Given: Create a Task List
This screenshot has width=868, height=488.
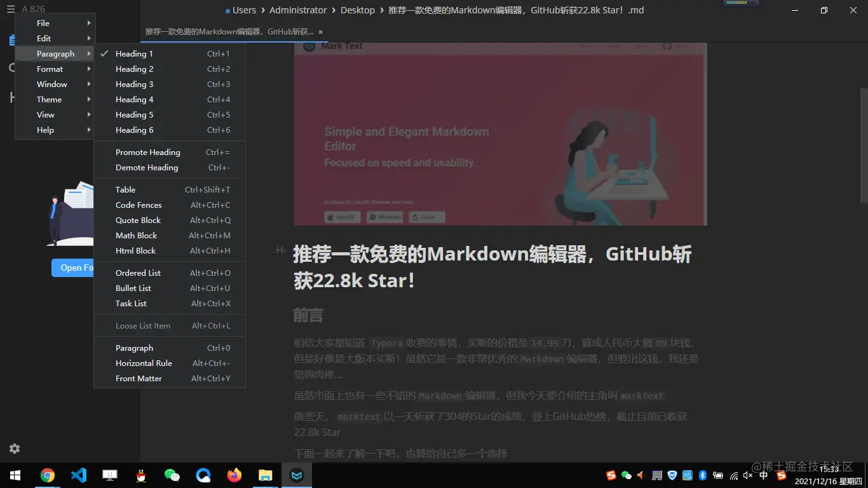Looking at the screenshot, I should tap(170, 304).
